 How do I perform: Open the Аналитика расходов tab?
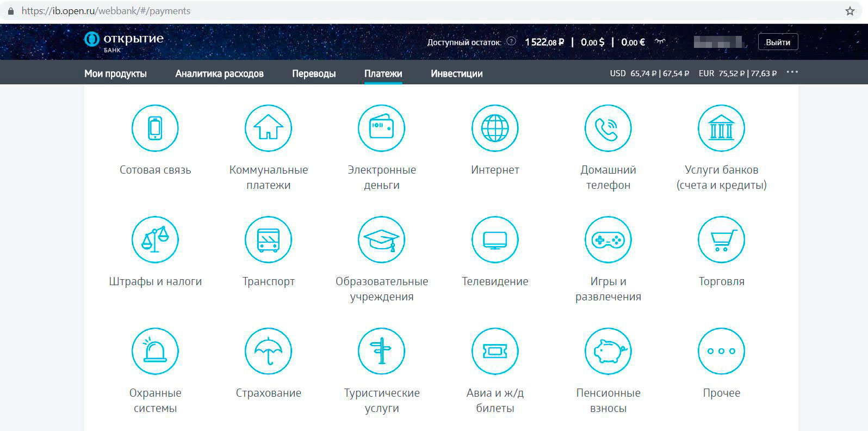[x=219, y=73]
